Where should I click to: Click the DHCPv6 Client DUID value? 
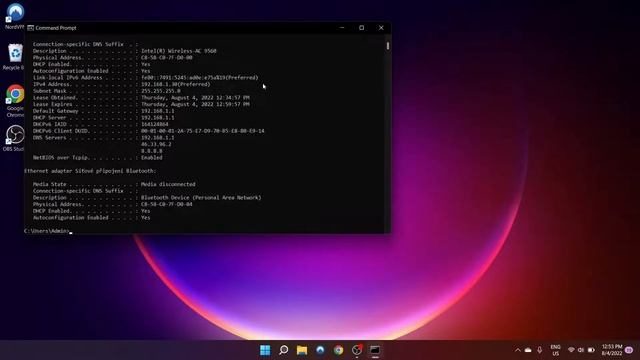click(x=202, y=131)
